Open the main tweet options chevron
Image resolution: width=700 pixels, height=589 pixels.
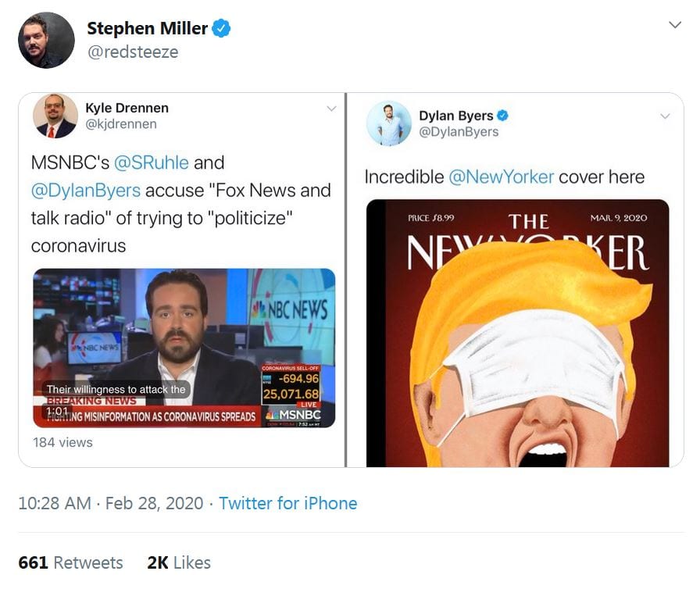point(675,25)
